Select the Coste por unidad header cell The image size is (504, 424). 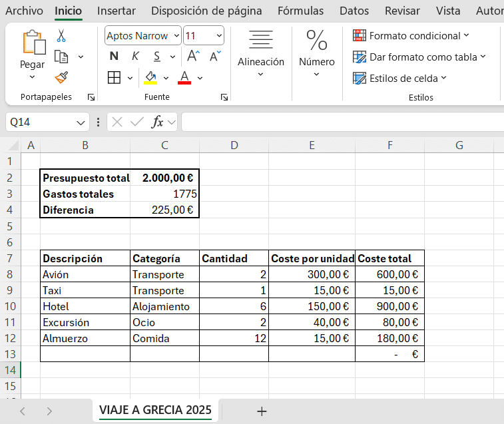pyautogui.click(x=312, y=258)
